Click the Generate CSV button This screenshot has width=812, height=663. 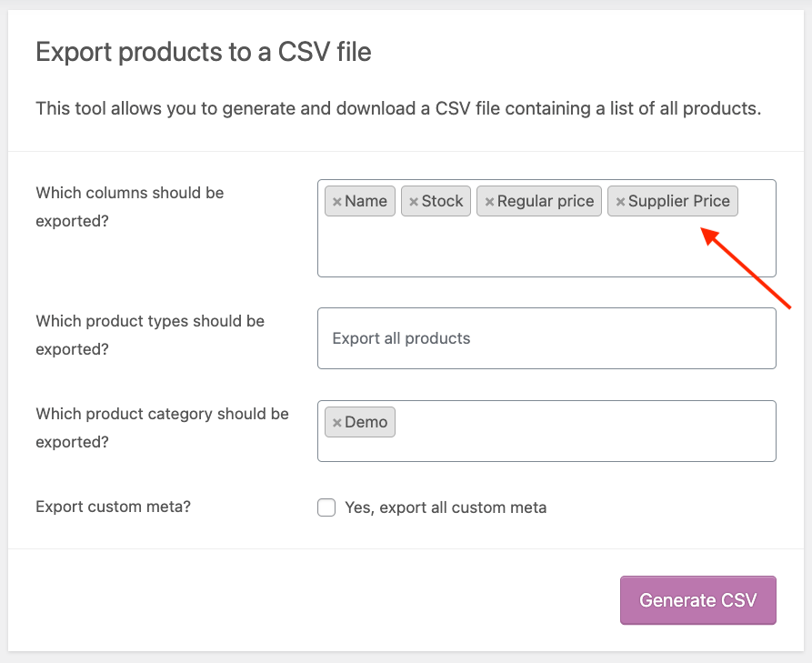[697, 600]
